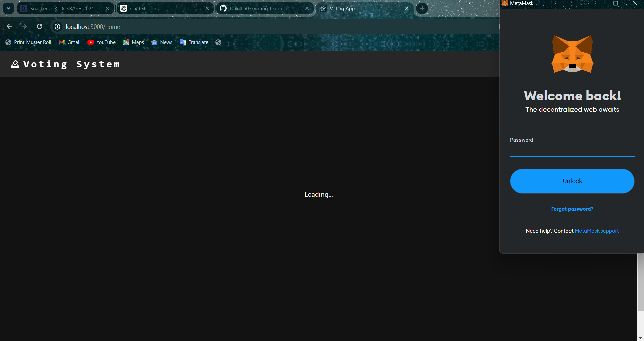644x341 pixels.
Task: Open Print Muster Roll bookmark
Action: [29, 42]
